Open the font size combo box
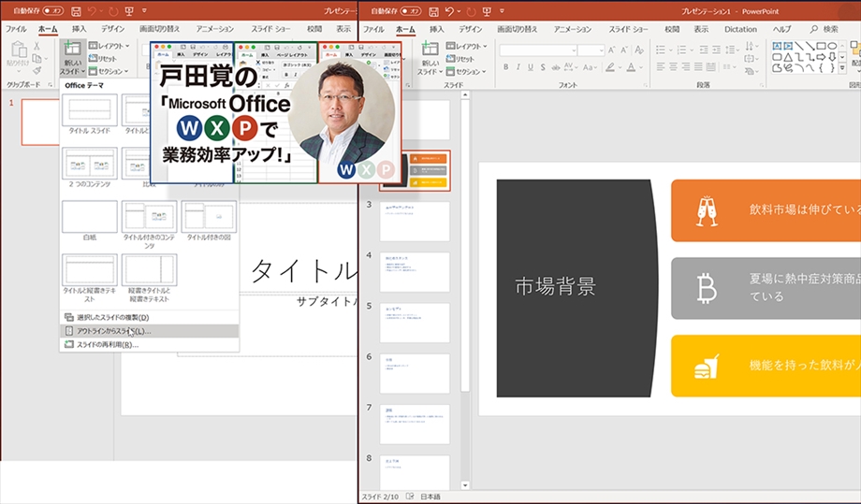The width and height of the screenshot is (861, 504). tap(591, 50)
